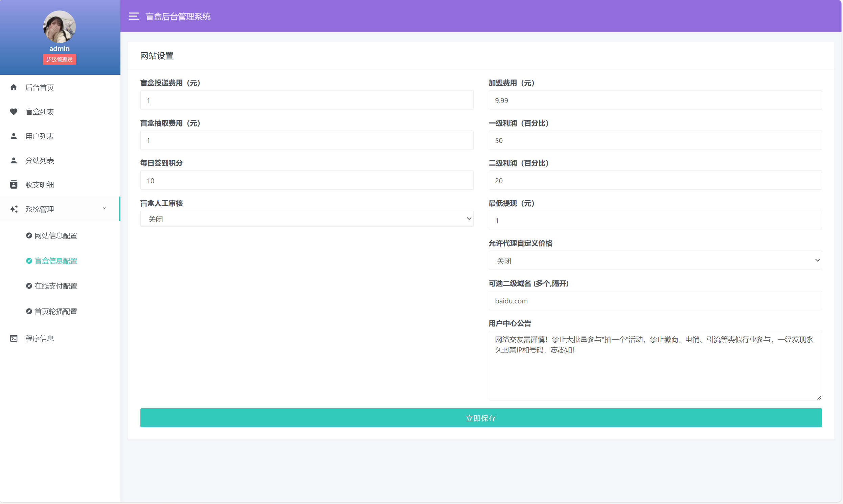Click the terminal icon beside 程序信息
Screen dimensions: 843x504
14,338
